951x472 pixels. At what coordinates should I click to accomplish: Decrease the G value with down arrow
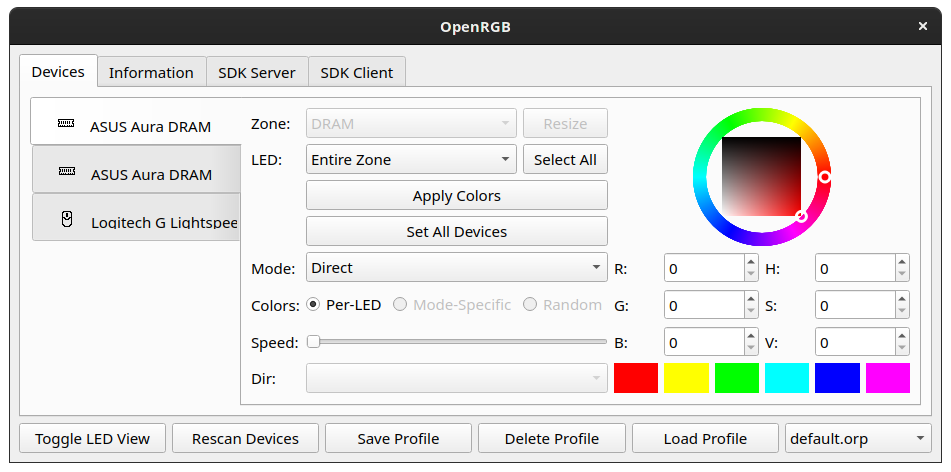click(x=751, y=311)
